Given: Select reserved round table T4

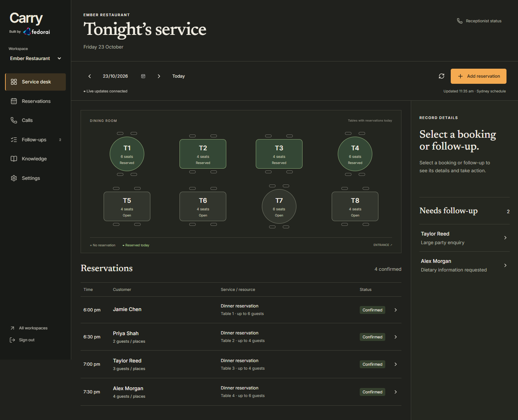Looking at the screenshot, I should (355, 154).
